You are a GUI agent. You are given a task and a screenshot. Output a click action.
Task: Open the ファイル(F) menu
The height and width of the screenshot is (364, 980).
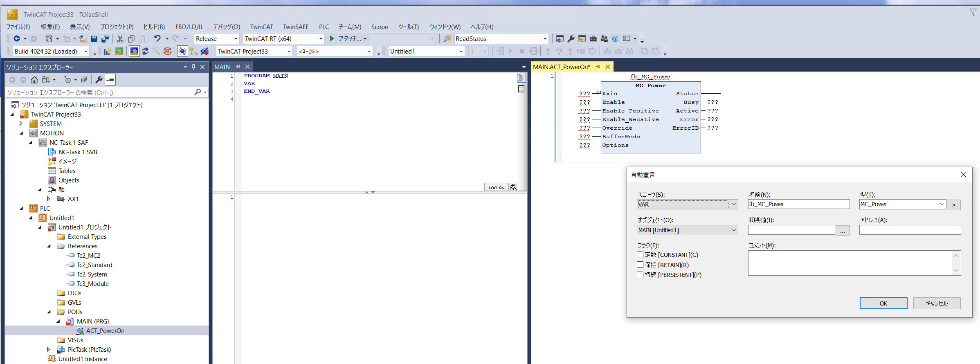pos(18,27)
